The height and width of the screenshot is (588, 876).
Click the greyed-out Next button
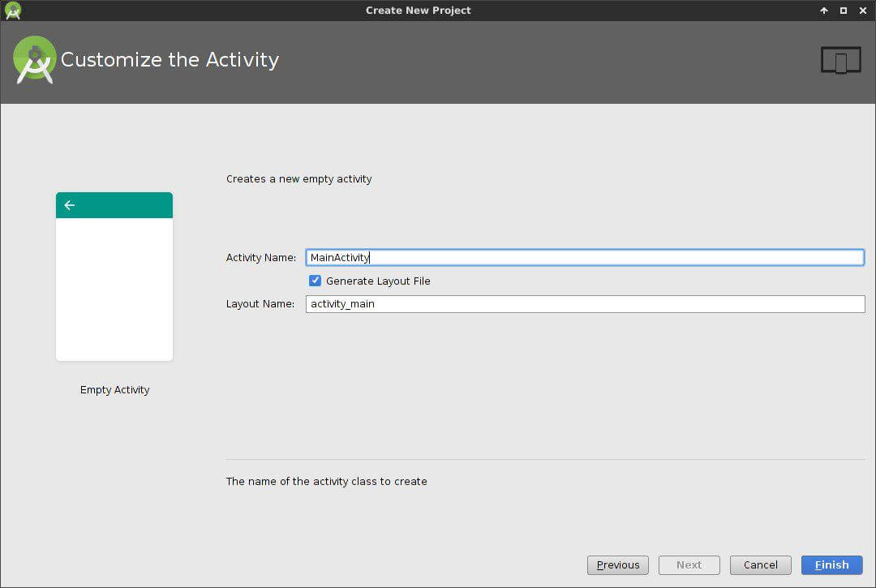click(x=689, y=565)
